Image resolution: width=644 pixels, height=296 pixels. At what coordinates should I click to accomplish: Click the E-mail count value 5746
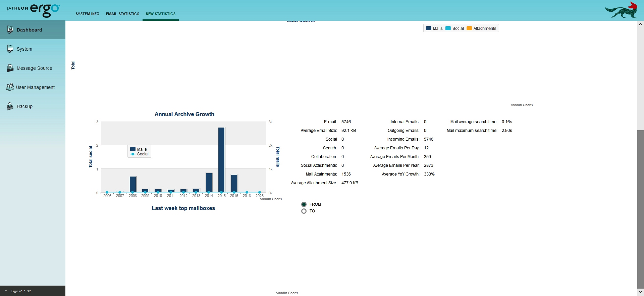[346, 122]
